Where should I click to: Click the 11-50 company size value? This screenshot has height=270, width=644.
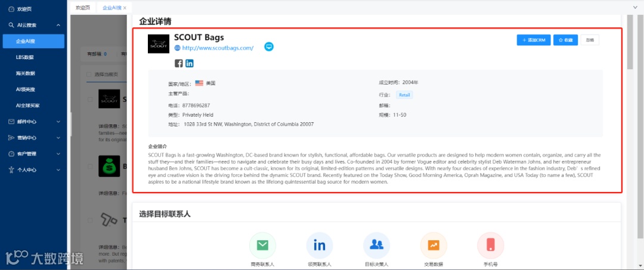pyautogui.click(x=400, y=115)
